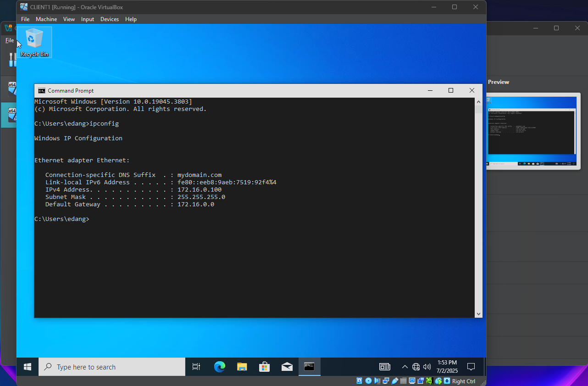This screenshot has width=588, height=386.
Task: Click the Windows IP Configuration line
Action: point(78,138)
